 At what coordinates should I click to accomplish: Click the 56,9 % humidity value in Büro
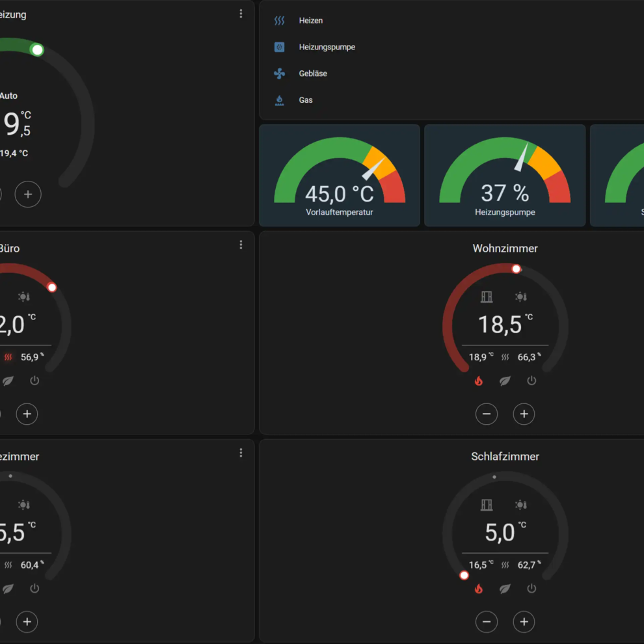(33, 357)
